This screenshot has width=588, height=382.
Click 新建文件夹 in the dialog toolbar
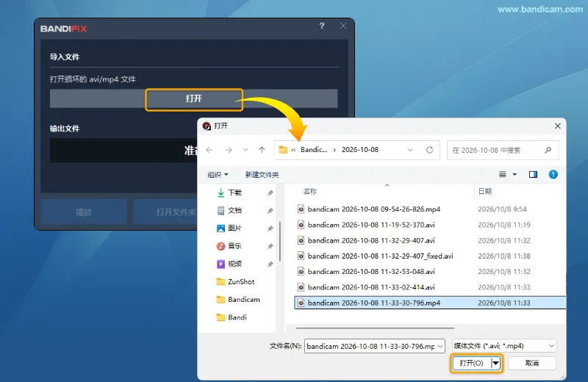point(262,175)
